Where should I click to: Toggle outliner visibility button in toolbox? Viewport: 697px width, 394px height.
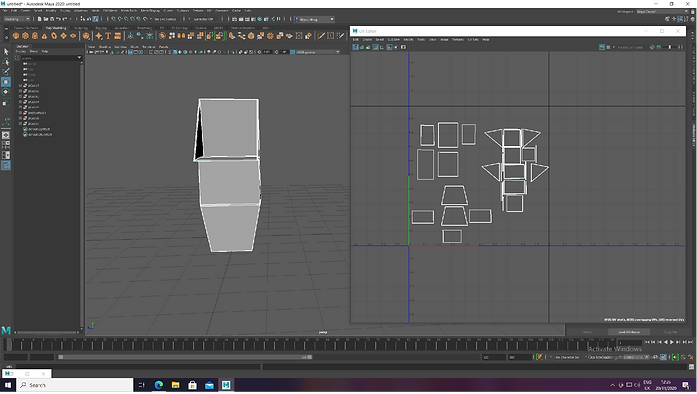(x=6, y=165)
